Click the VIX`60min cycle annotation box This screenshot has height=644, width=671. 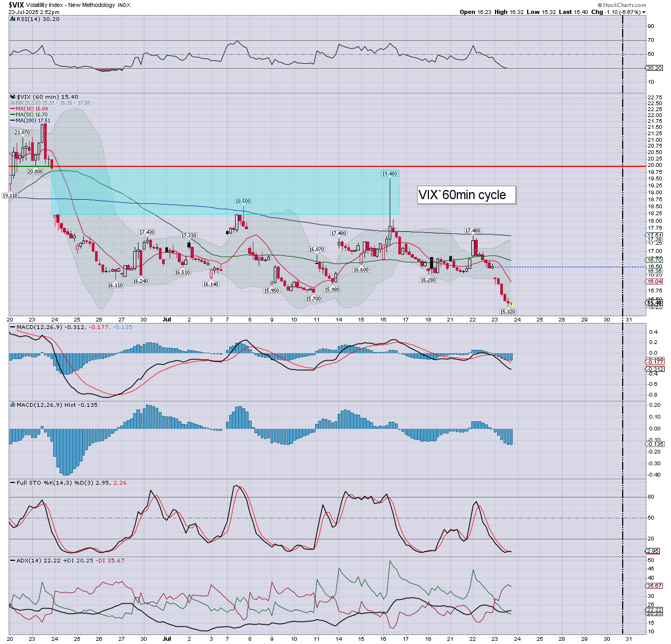tap(462, 195)
